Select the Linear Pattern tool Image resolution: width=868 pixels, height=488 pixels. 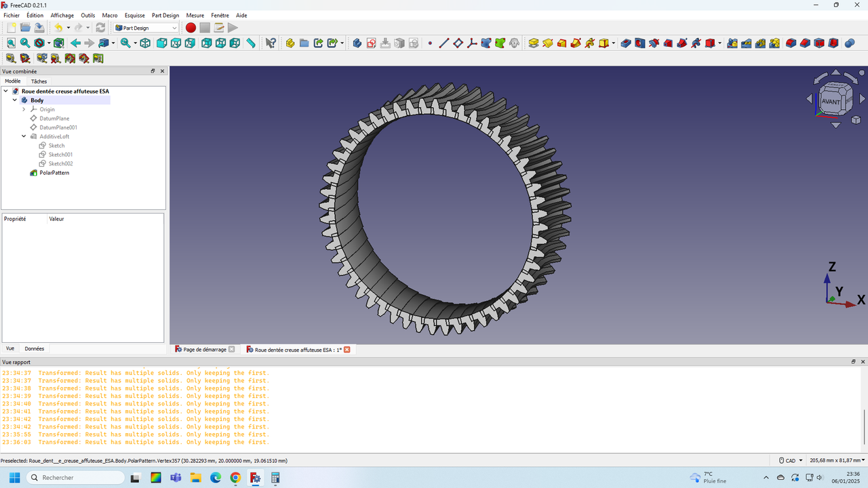click(x=747, y=43)
